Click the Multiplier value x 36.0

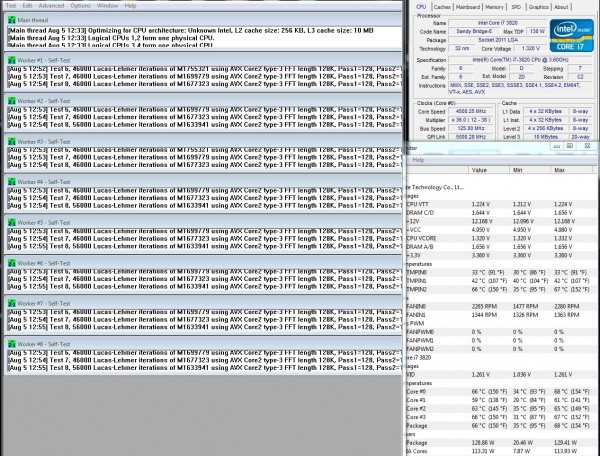pos(471,120)
